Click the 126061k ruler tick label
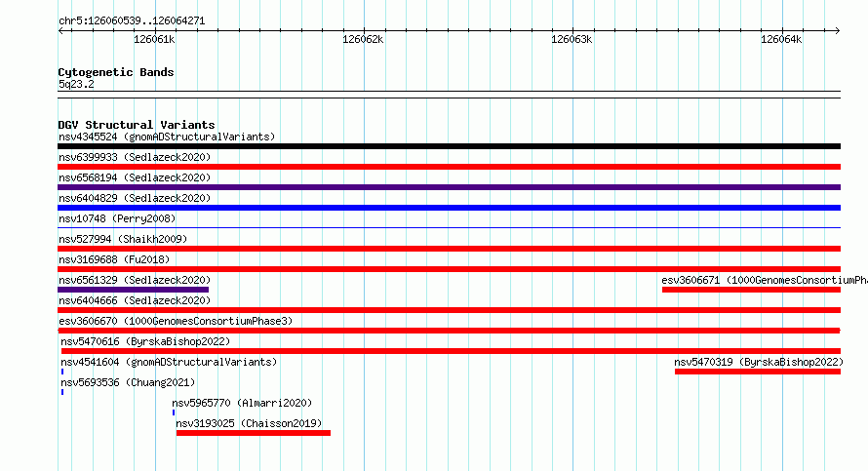This screenshot has height=471, width=868. [x=154, y=39]
